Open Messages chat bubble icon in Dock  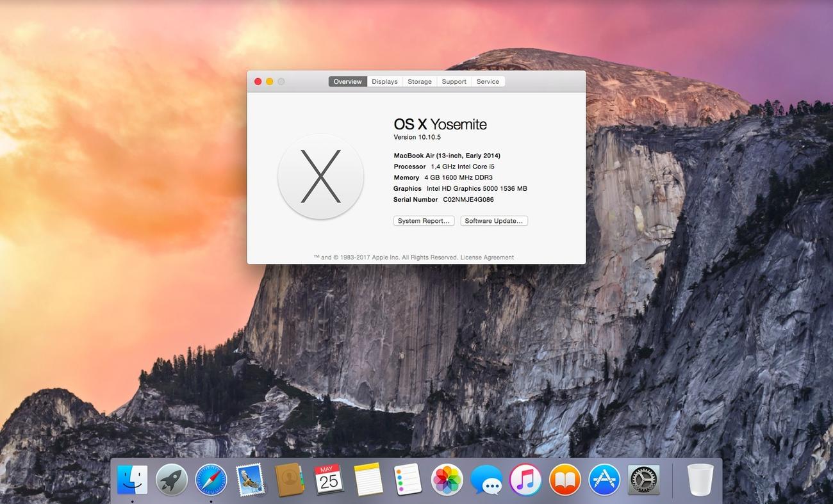[486, 480]
